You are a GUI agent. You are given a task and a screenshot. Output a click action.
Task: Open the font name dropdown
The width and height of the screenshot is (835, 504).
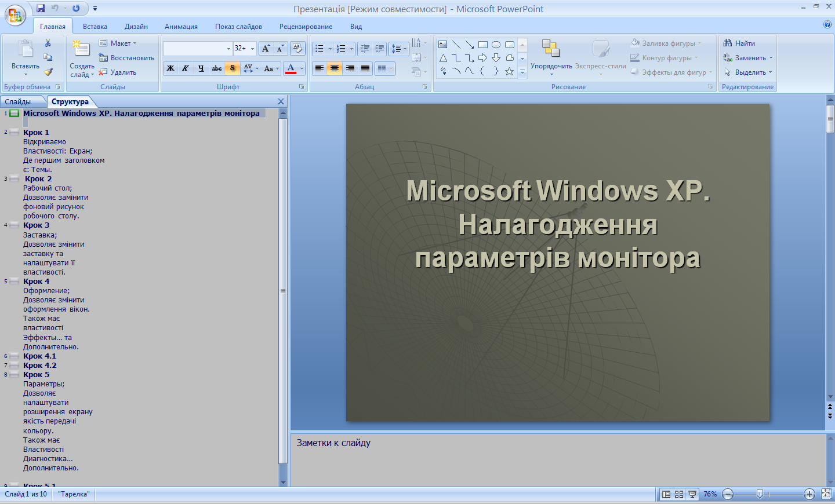228,49
